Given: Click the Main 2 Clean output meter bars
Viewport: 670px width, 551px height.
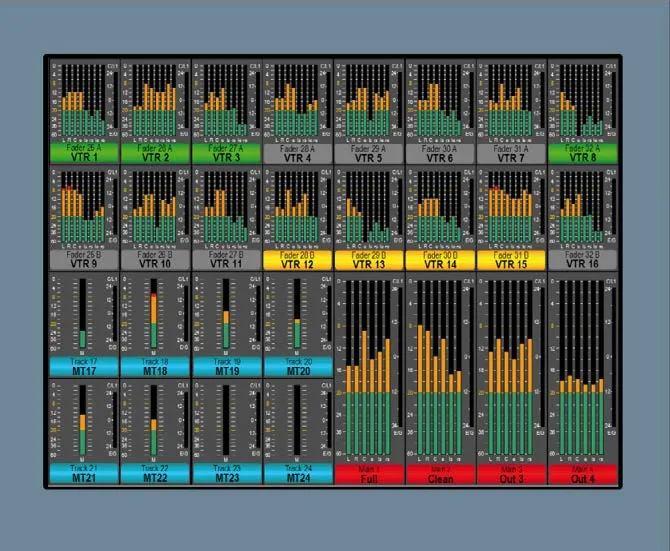Looking at the screenshot, I should pyautogui.click(x=439, y=368).
